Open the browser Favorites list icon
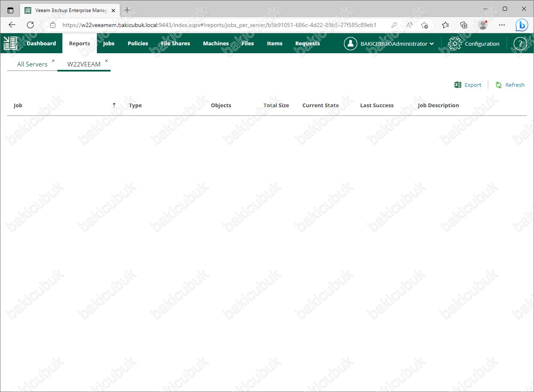The image size is (534, 392). point(445,25)
